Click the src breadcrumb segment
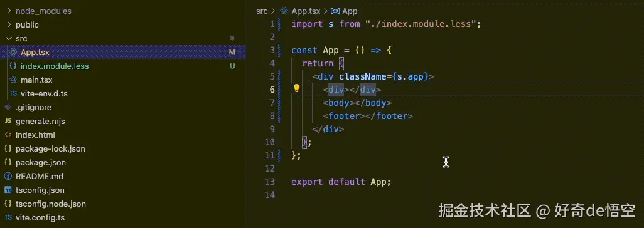 click(x=262, y=11)
